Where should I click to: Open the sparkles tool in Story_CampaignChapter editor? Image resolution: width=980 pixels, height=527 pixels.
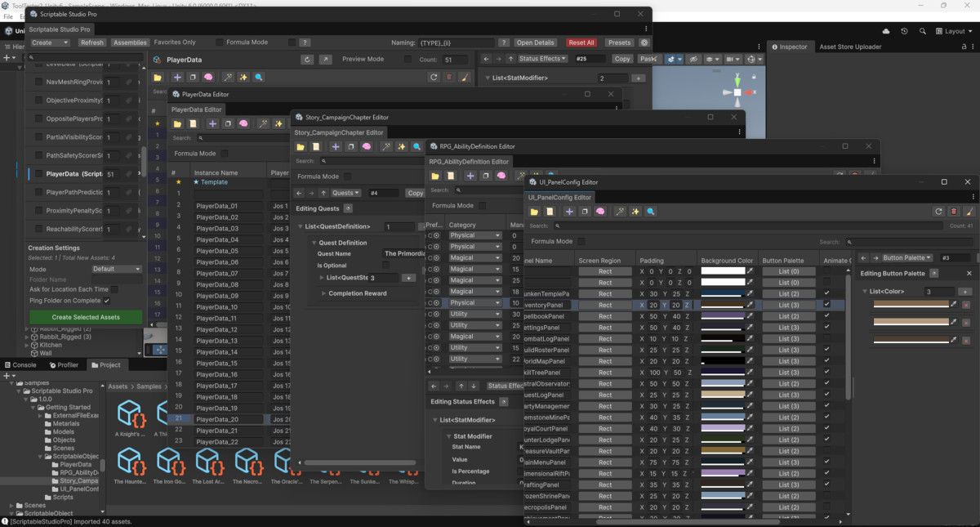coord(402,145)
